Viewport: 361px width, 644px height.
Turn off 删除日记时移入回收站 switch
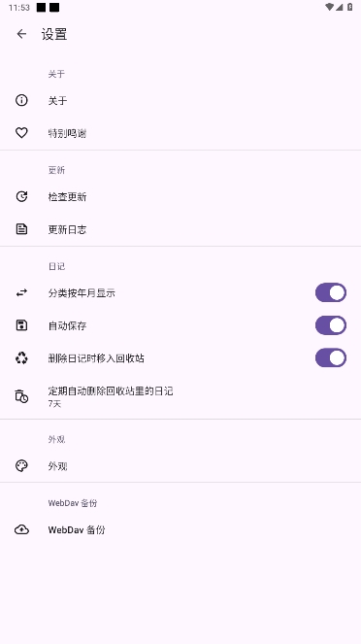click(x=331, y=357)
